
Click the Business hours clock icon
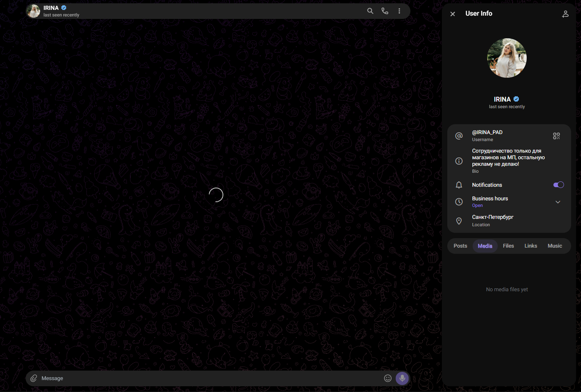[x=459, y=202]
